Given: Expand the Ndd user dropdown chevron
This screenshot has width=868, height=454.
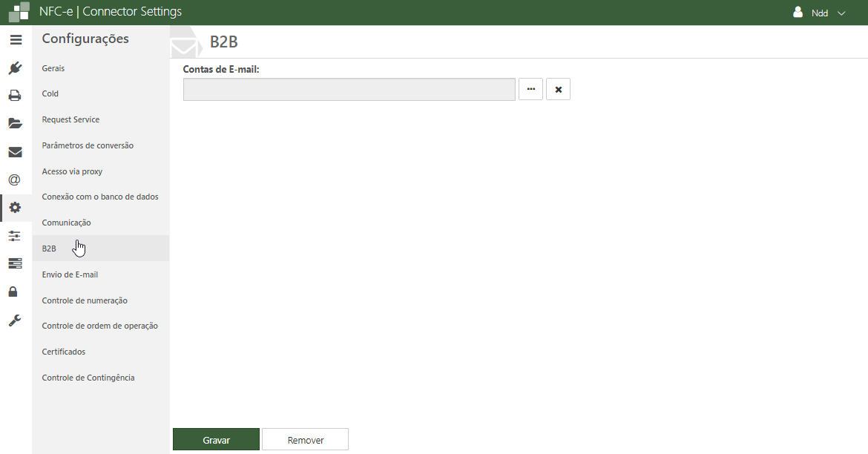Looking at the screenshot, I should pos(841,13).
